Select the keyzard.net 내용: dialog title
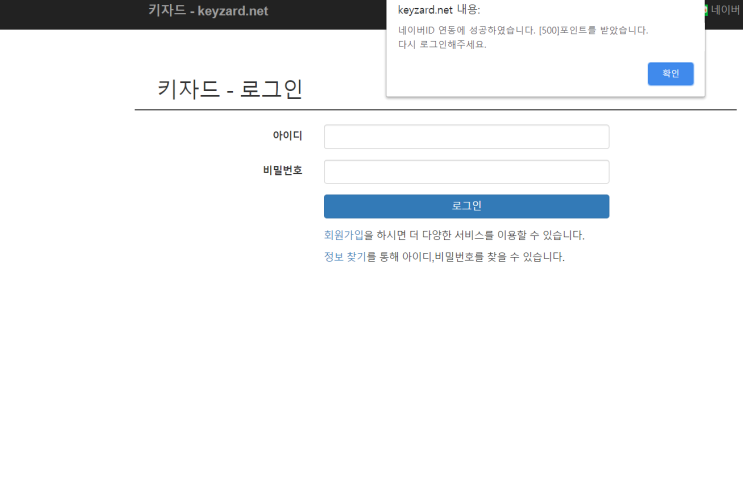The image size is (743, 492). pyautogui.click(x=439, y=9)
